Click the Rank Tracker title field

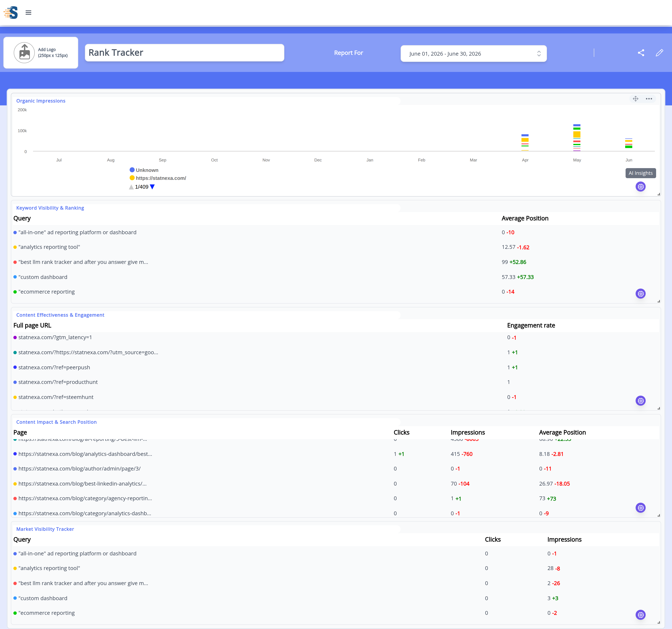[184, 53]
